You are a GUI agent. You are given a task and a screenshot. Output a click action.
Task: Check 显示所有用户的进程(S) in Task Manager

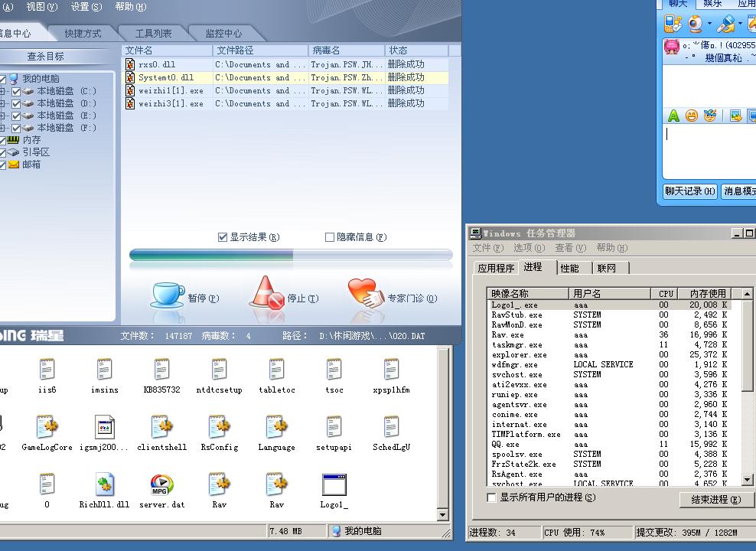pyautogui.click(x=491, y=497)
